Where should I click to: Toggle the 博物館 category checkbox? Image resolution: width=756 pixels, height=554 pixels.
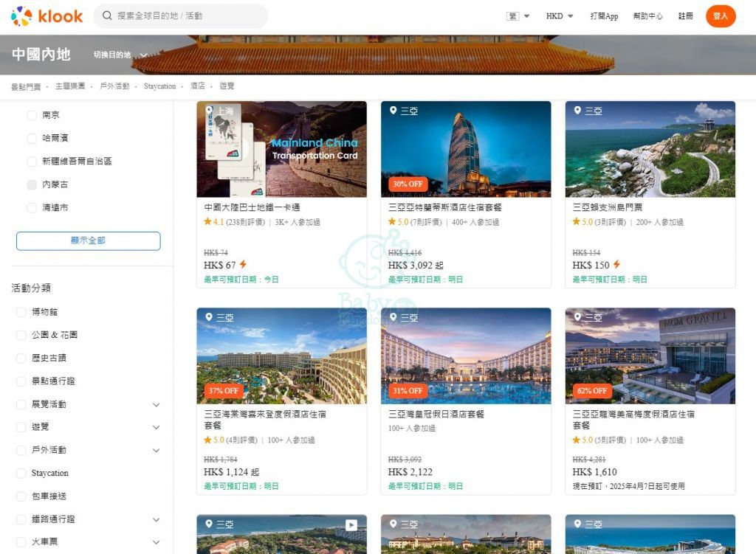21,312
